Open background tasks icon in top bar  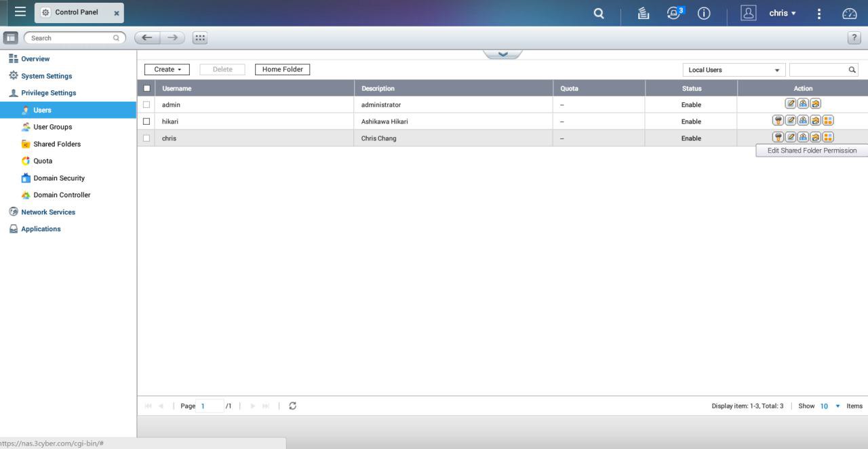pyautogui.click(x=644, y=14)
